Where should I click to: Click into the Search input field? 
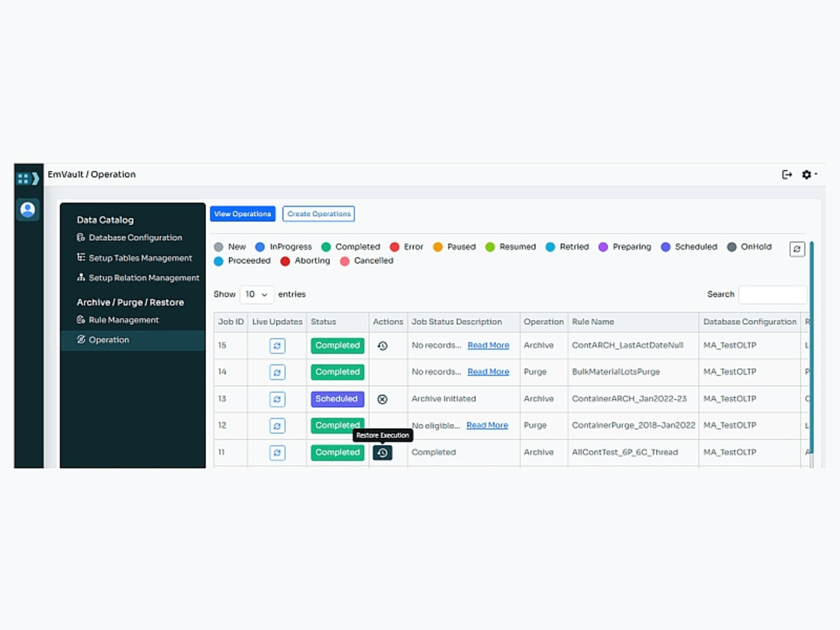(x=772, y=295)
